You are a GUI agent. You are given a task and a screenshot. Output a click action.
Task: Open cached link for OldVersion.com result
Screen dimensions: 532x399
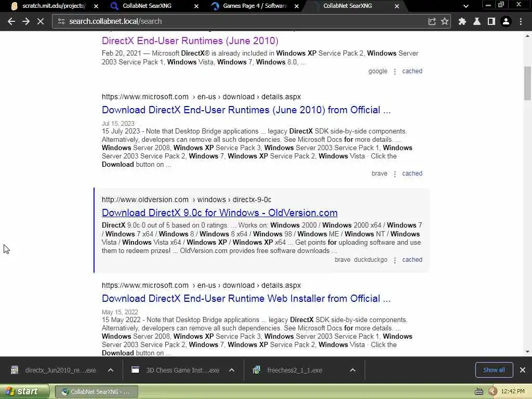click(x=412, y=260)
